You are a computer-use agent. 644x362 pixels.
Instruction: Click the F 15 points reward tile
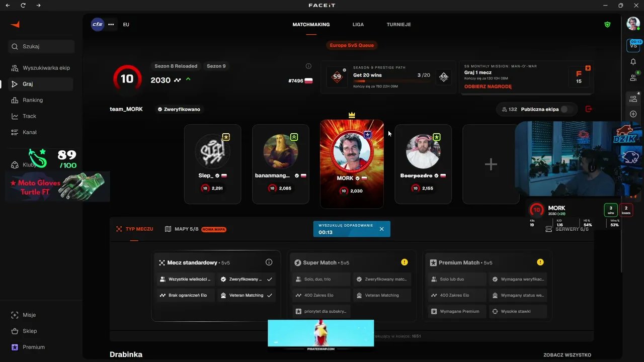(x=579, y=77)
